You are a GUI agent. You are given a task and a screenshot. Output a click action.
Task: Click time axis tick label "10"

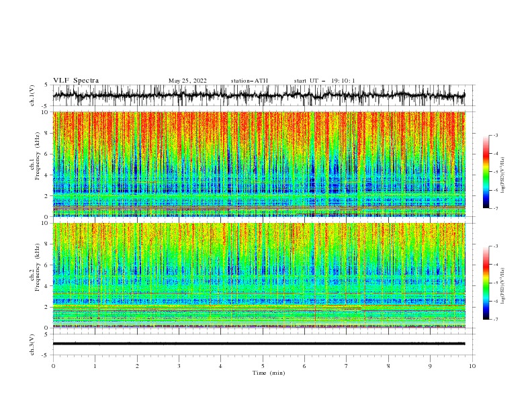[x=472, y=366]
